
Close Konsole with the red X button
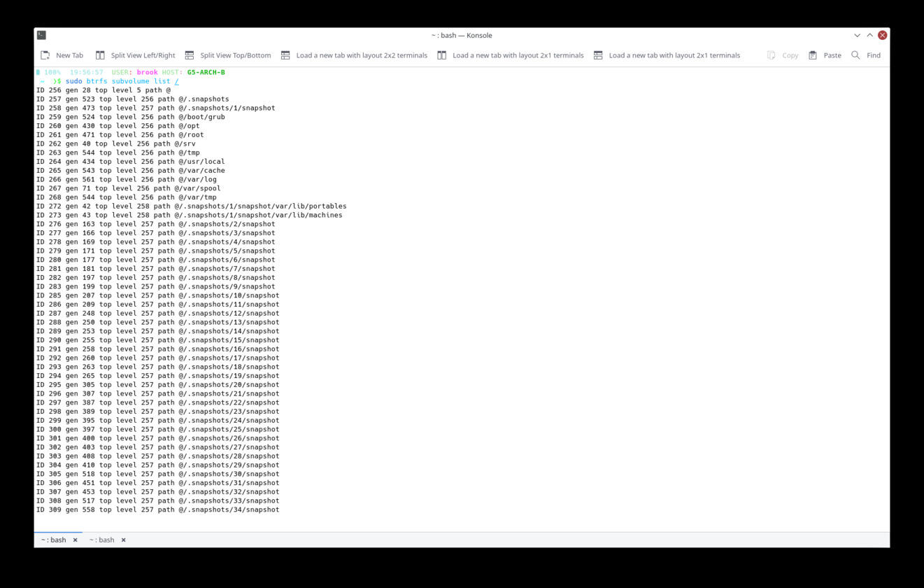pyautogui.click(x=883, y=35)
